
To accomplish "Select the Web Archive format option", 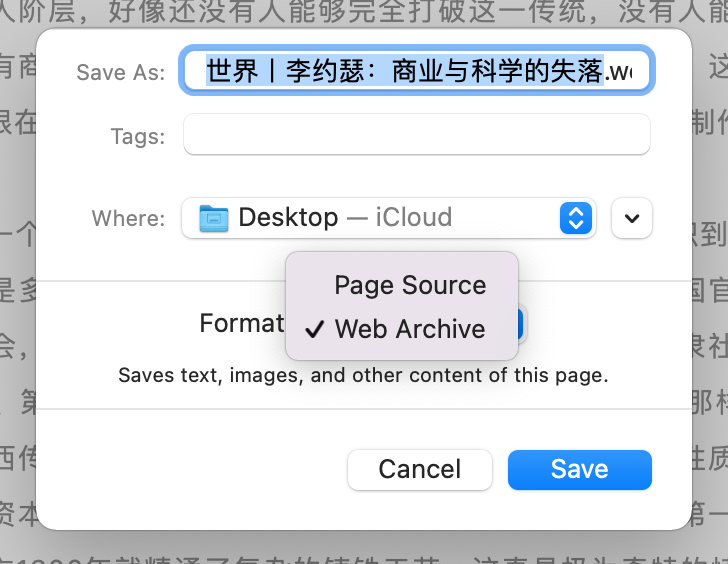I will 410,329.
